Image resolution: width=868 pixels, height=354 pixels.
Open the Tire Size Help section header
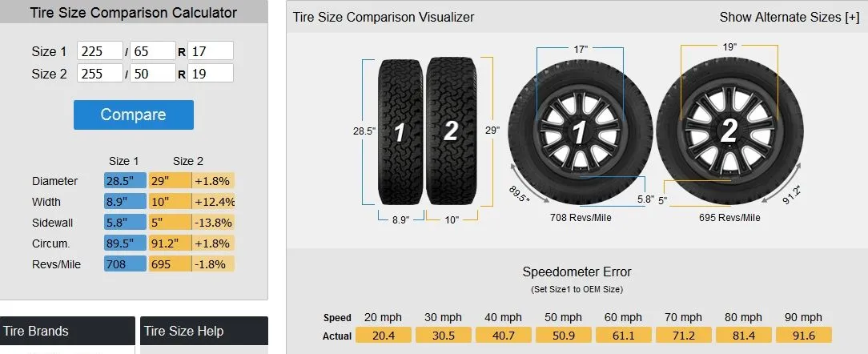coord(203,331)
